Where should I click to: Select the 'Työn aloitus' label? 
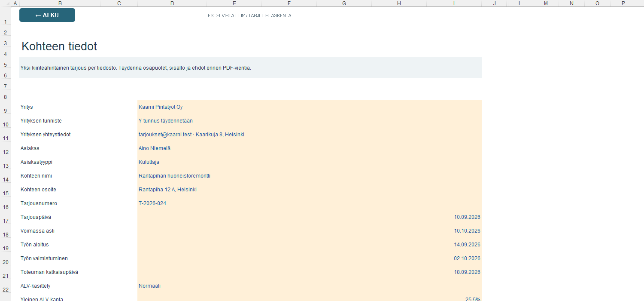(x=35, y=245)
